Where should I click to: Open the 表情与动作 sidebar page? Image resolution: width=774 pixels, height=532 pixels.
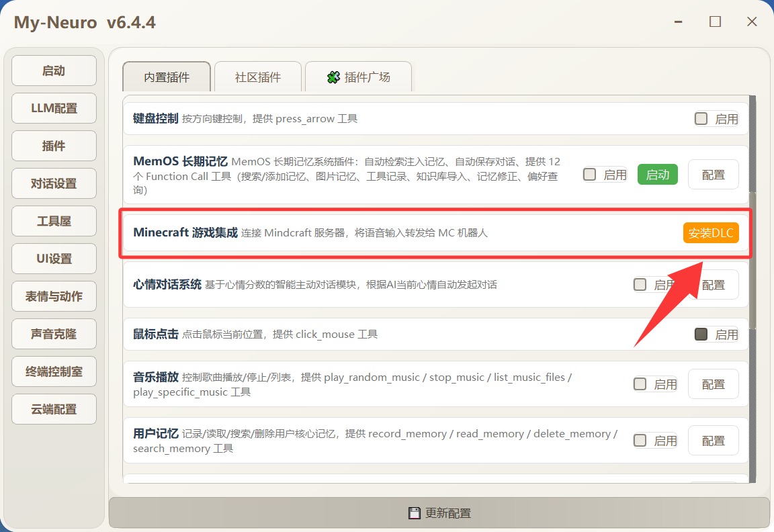(54, 296)
